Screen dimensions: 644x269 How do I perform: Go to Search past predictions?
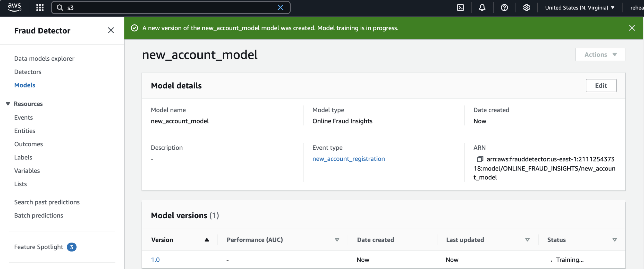[47, 202]
